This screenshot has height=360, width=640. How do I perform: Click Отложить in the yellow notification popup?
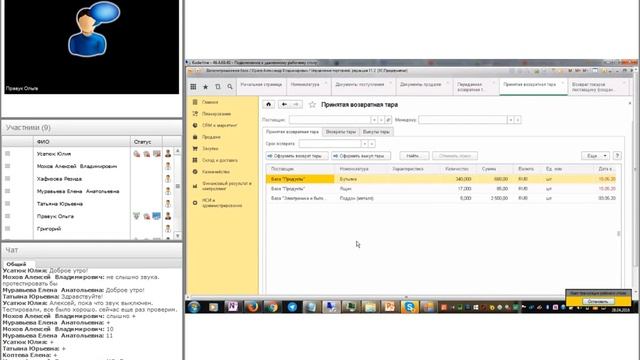pos(598,301)
